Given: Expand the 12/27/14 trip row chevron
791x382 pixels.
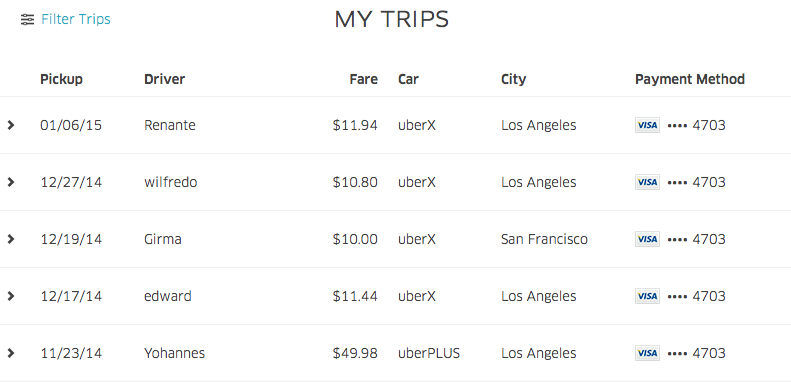Looking at the screenshot, I should pos(11,182).
